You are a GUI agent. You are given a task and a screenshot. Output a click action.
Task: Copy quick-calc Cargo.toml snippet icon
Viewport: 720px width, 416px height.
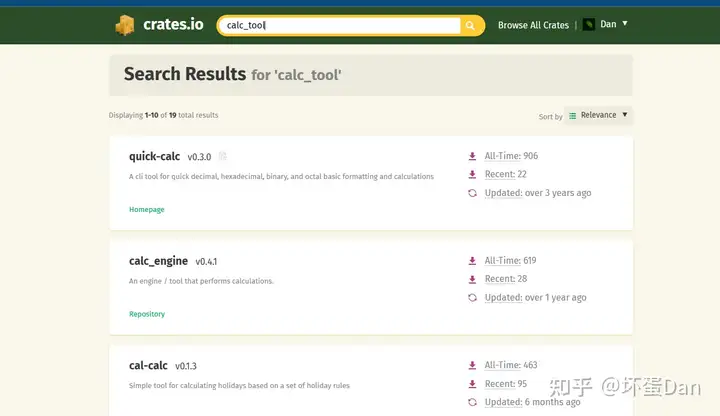223,157
